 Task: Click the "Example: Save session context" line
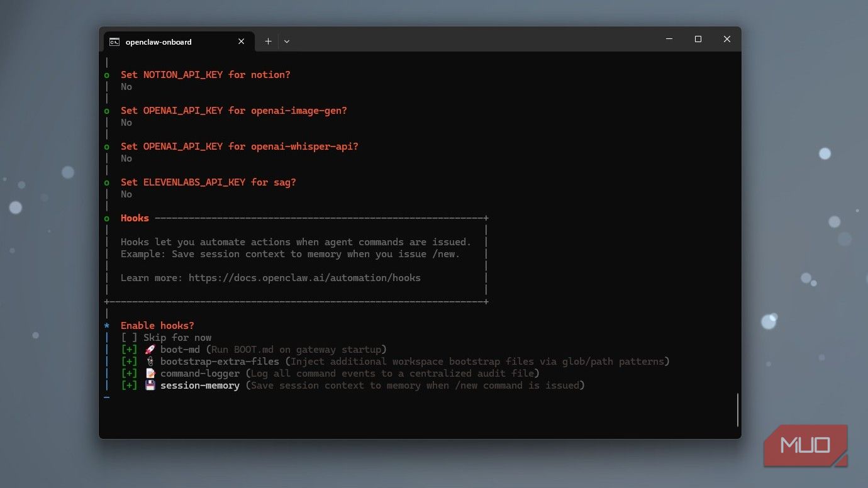pos(291,254)
